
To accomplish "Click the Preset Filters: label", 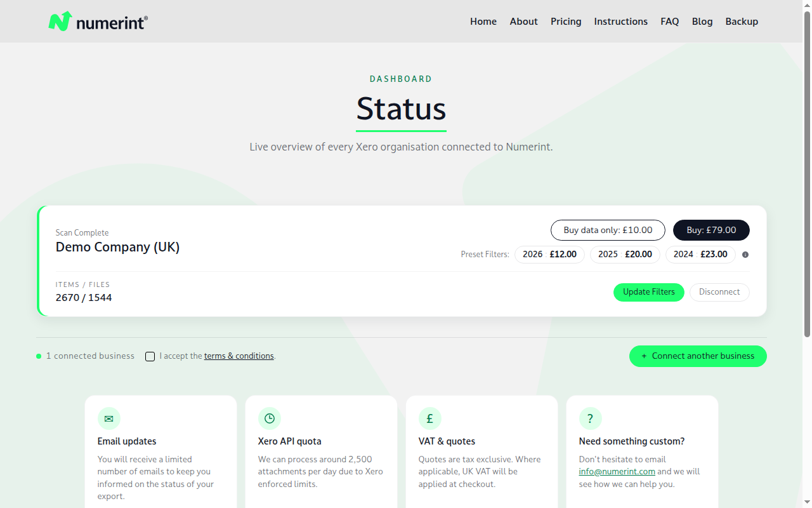I will [x=485, y=255].
